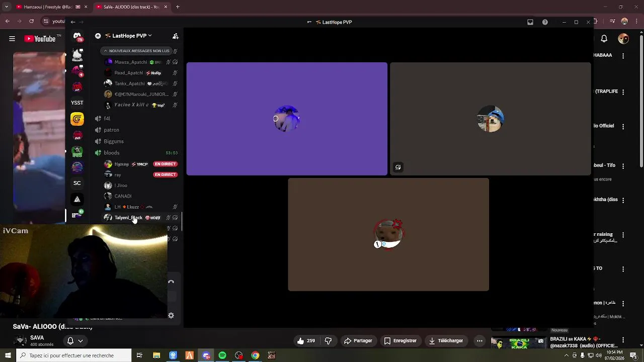Image resolution: width=644 pixels, height=362 pixels.
Task: Open Spotify from the Windows taskbar
Action: [222, 355]
